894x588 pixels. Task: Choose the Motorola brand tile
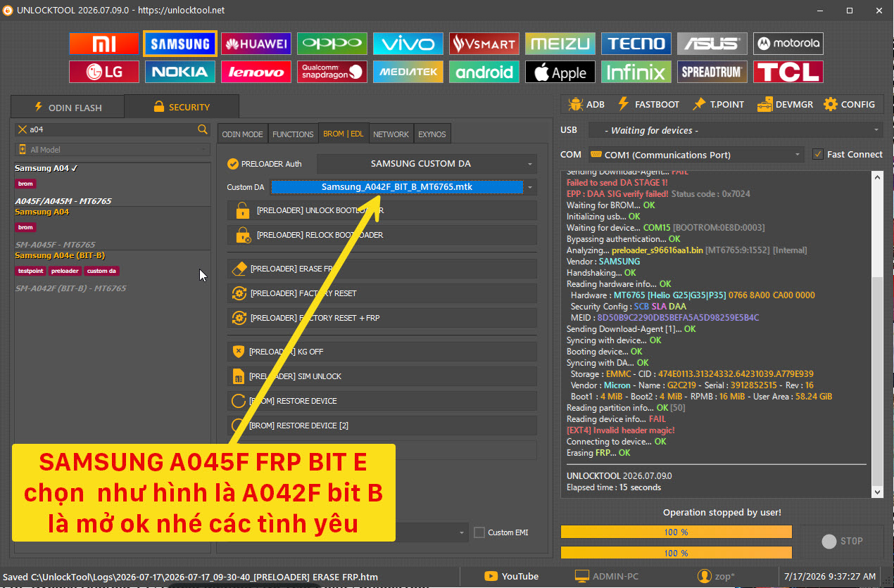[788, 44]
